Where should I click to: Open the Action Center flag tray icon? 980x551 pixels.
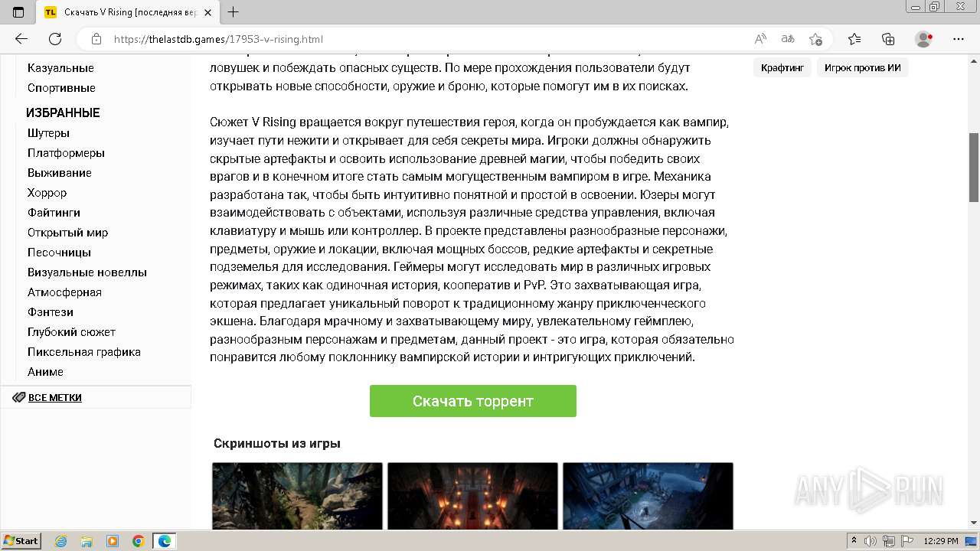[906, 541]
